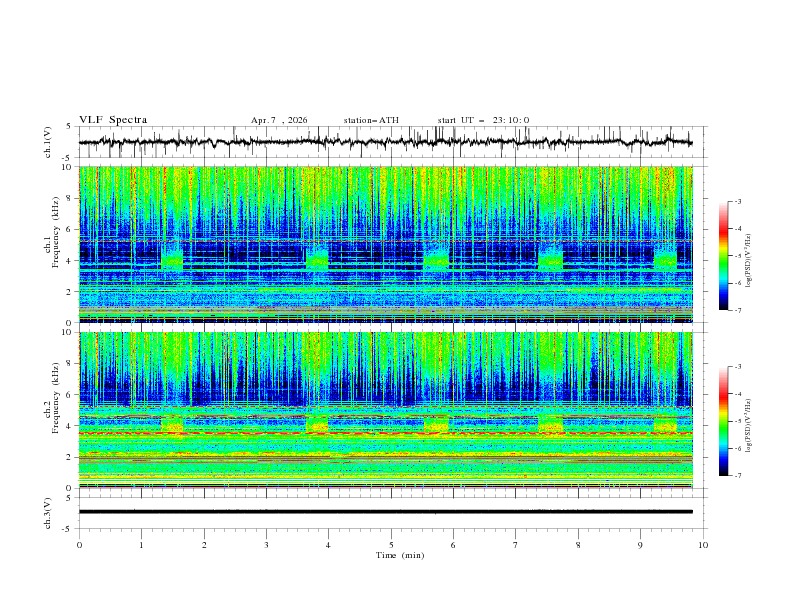This screenshot has width=792, height=612.
Task: Click time axis tick label "5"
Action: coord(391,545)
